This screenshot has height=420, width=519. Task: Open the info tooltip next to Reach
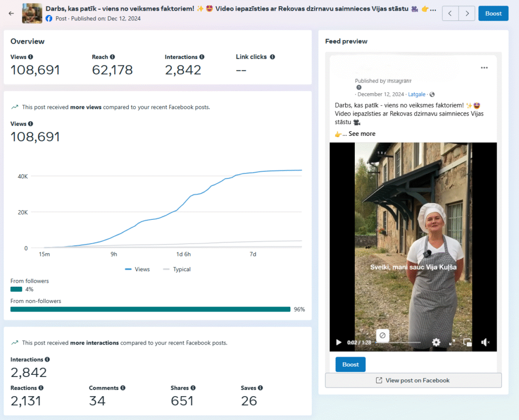coord(113,57)
